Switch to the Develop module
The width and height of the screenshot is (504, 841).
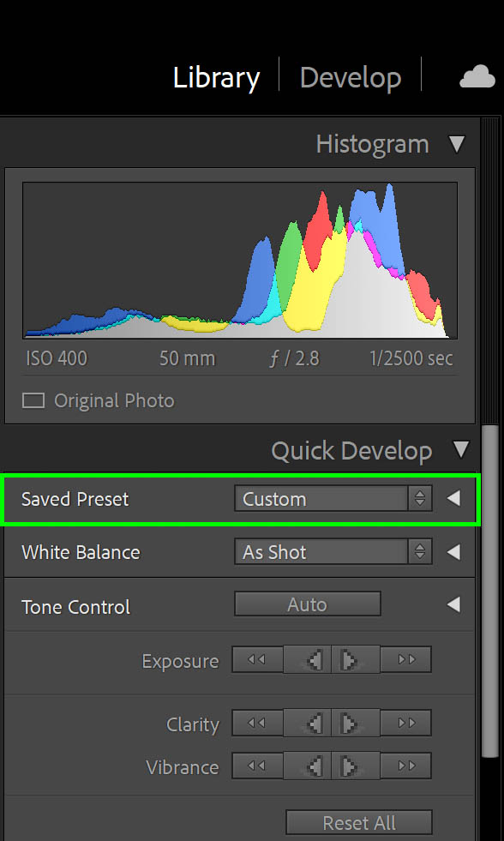pyautogui.click(x=350, y=78)
